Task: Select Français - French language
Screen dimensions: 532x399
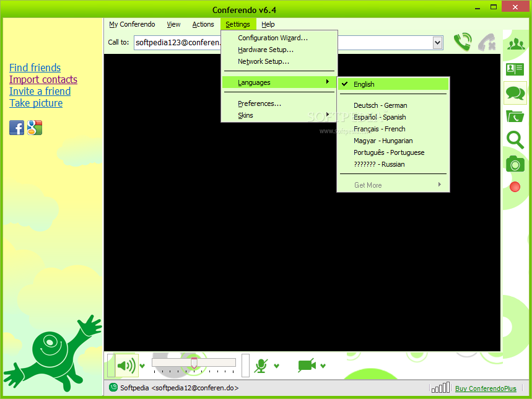Action: tap(393, 129)
